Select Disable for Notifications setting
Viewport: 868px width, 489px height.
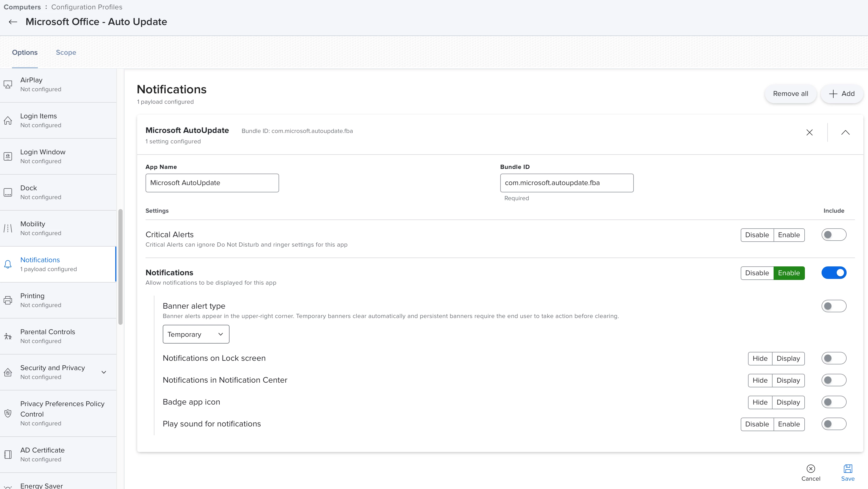[x=757, y=273]
